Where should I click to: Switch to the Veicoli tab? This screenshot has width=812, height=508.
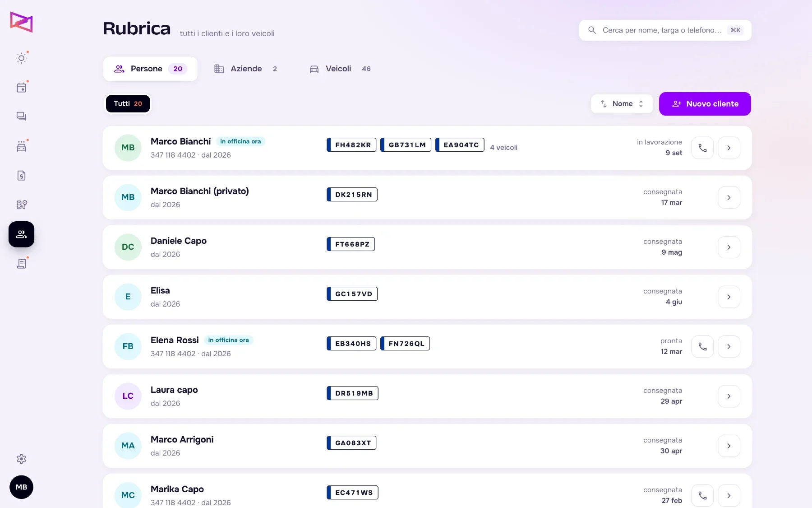(340, 69)
